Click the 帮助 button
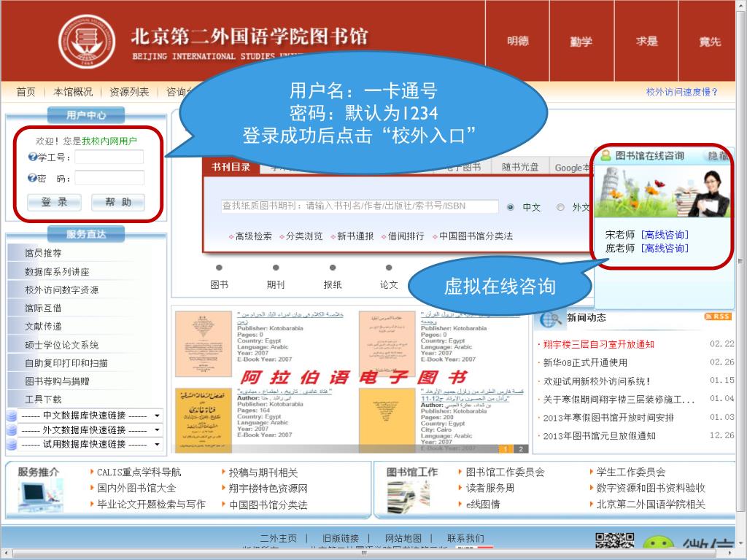747x560 pixels. (118, 202)
